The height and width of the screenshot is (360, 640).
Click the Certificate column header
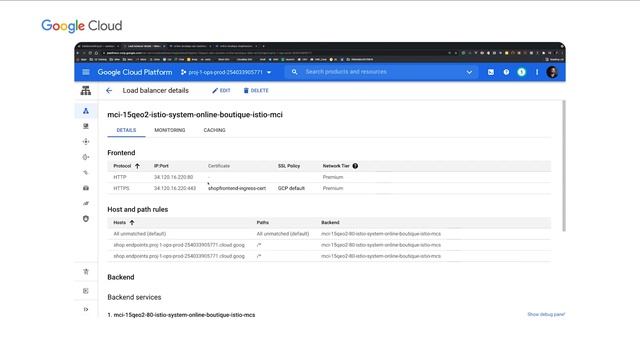click(219, 166)
